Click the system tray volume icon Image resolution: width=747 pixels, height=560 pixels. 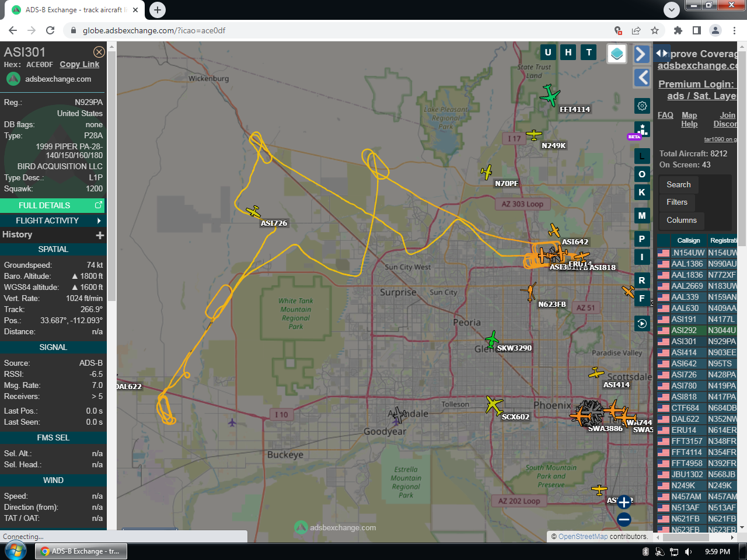pyautogui.click(x=688, y=552)
